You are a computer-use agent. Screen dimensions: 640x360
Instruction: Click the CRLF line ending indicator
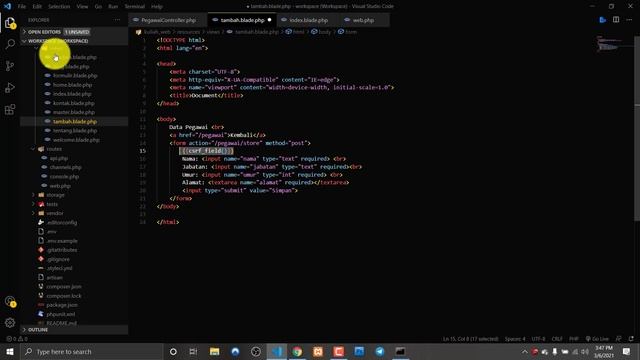click(557, 339)
